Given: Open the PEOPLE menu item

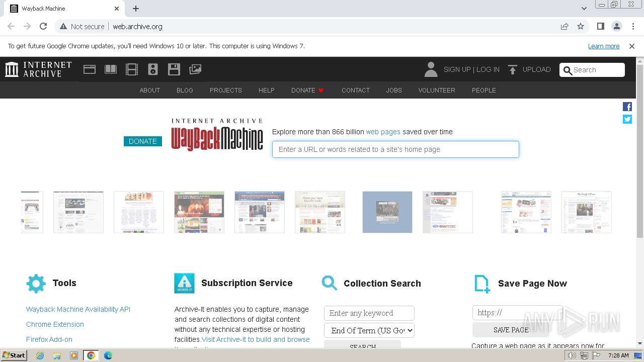Looking at the screenshot, I should pos(484,90).
